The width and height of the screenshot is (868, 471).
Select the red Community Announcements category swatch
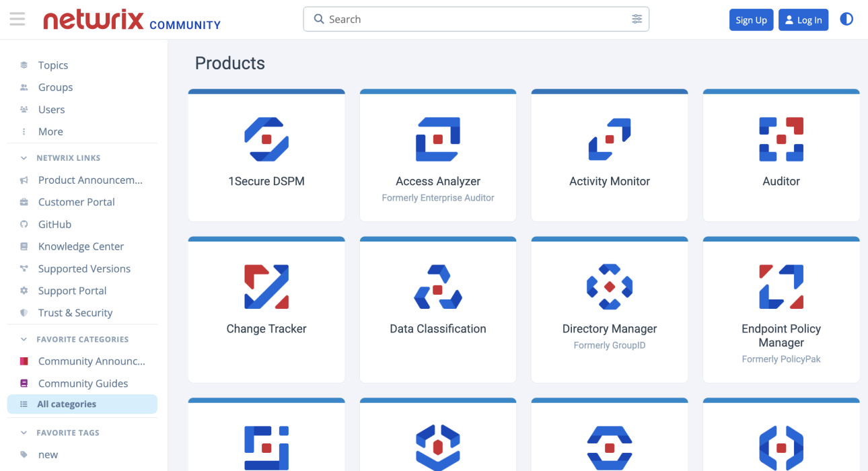coord(24,361)
